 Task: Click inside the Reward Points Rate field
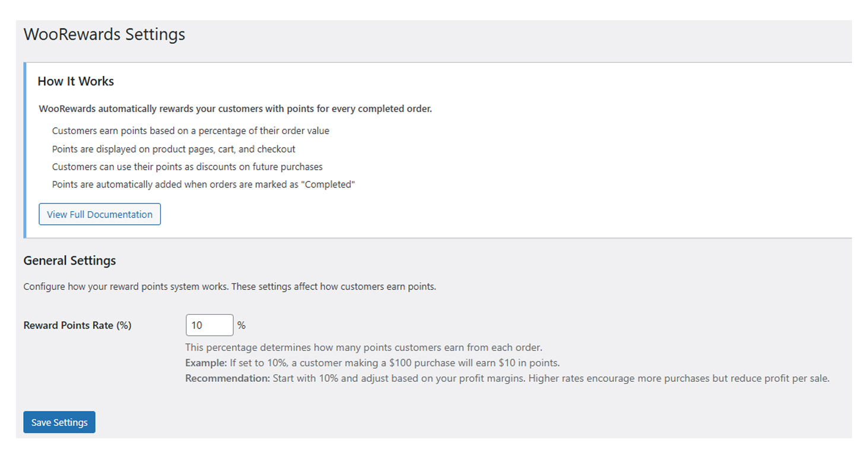pos(209,325)
